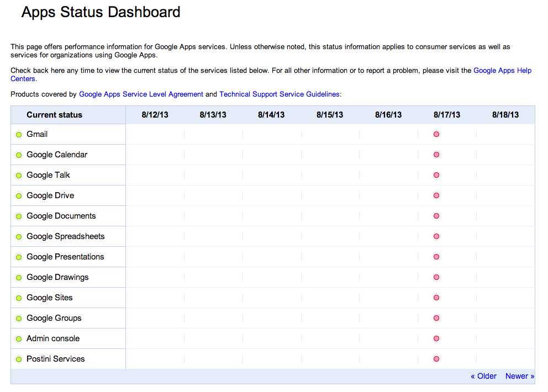548x392 pixels.
Task: Click Postini Services' red outage dot
Action: point(436,359)
